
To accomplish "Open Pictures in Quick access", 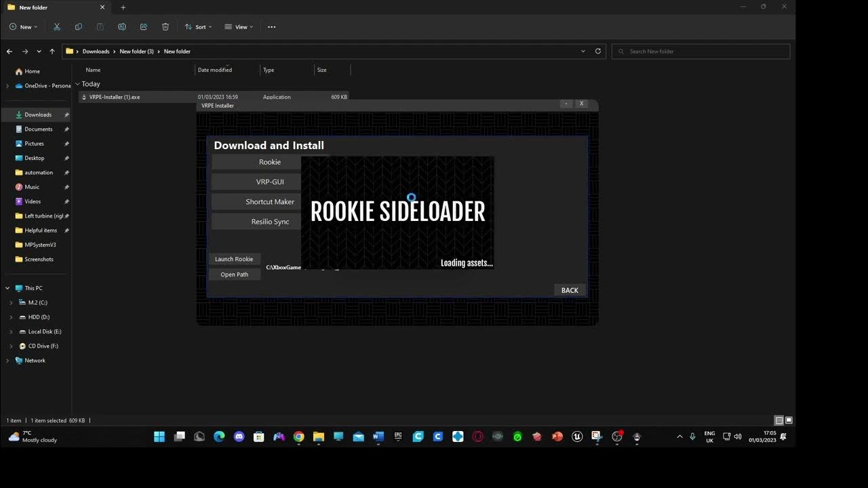I will 34,144.
